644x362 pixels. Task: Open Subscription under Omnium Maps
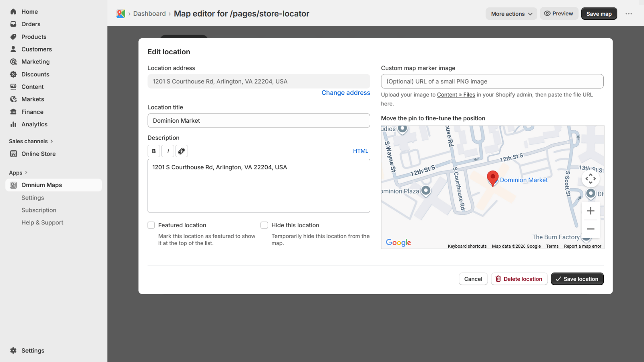[x=39, y=210]
